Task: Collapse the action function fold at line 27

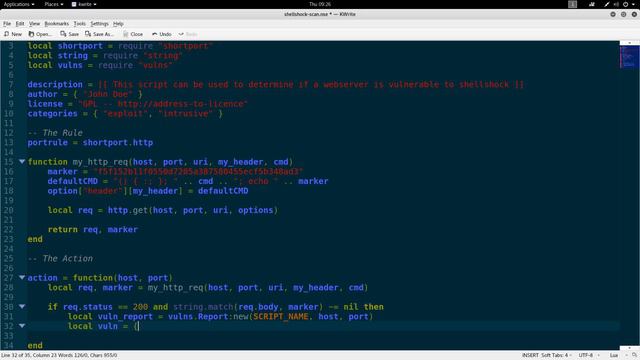Action: coord(22,278)
